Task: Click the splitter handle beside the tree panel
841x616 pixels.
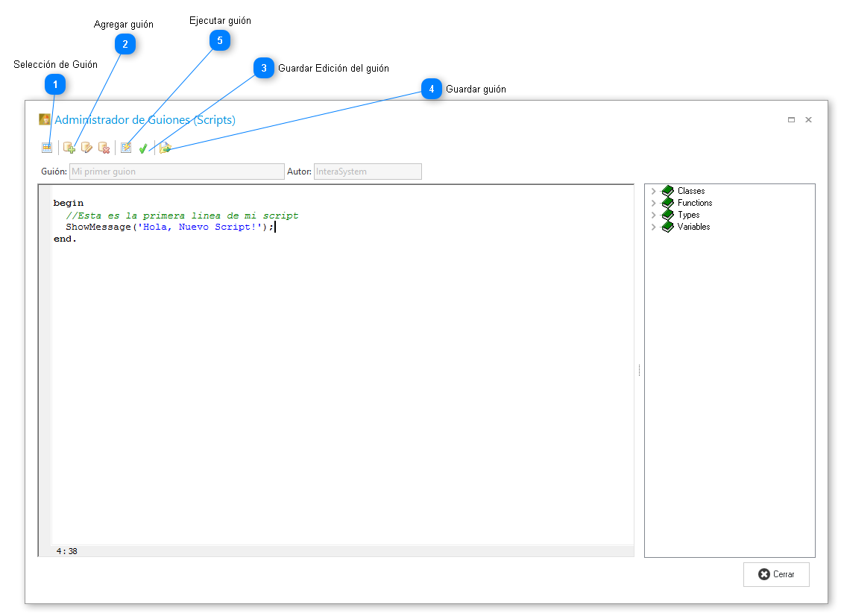Action: (639, 370)
